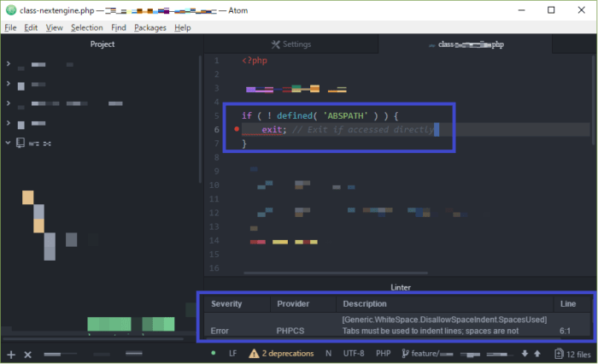
Task: Click the plus icon in status bar
Action: 11,354
